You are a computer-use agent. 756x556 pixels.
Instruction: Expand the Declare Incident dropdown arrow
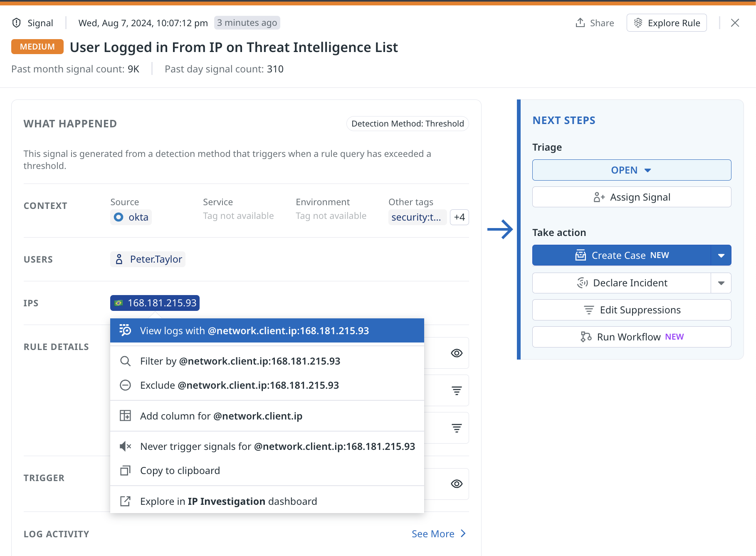click(721, 283)
